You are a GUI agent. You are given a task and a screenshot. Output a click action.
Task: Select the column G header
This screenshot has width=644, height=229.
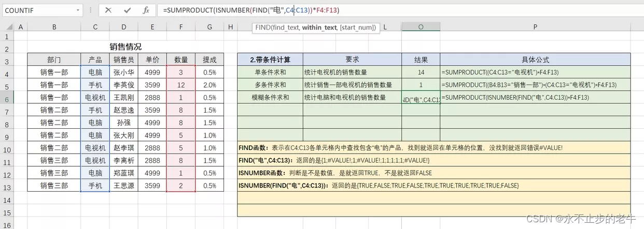[x=209, y=27]
